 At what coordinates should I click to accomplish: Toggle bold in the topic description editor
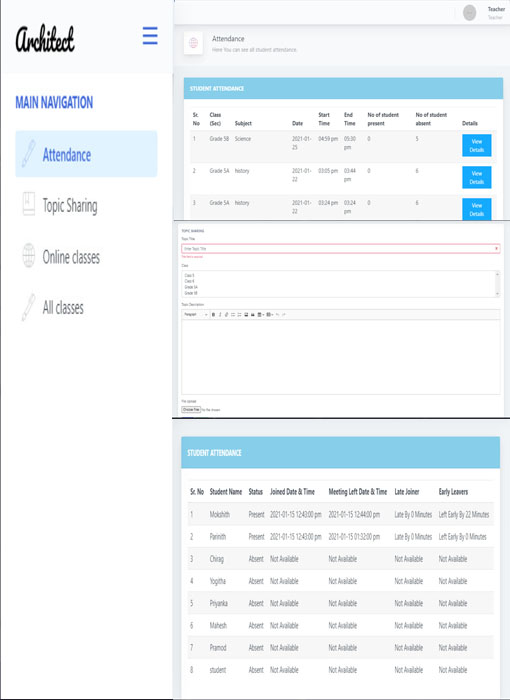[x=213, y=314]
